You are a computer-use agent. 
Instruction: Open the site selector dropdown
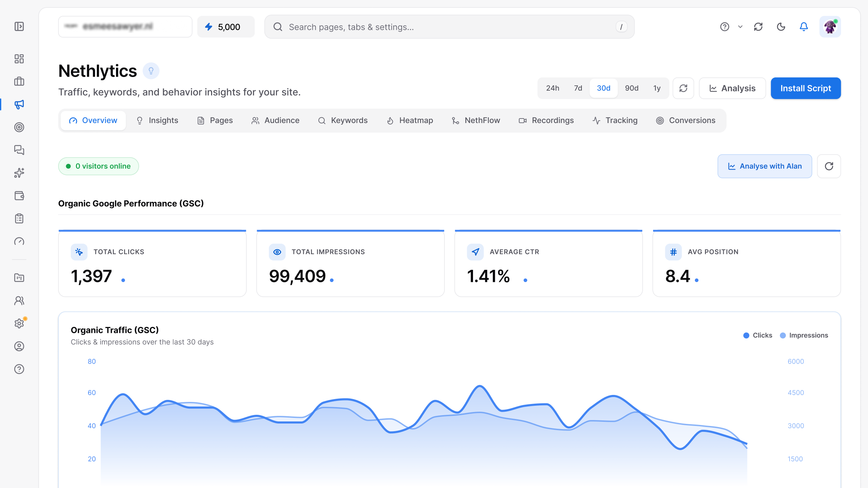125,26
